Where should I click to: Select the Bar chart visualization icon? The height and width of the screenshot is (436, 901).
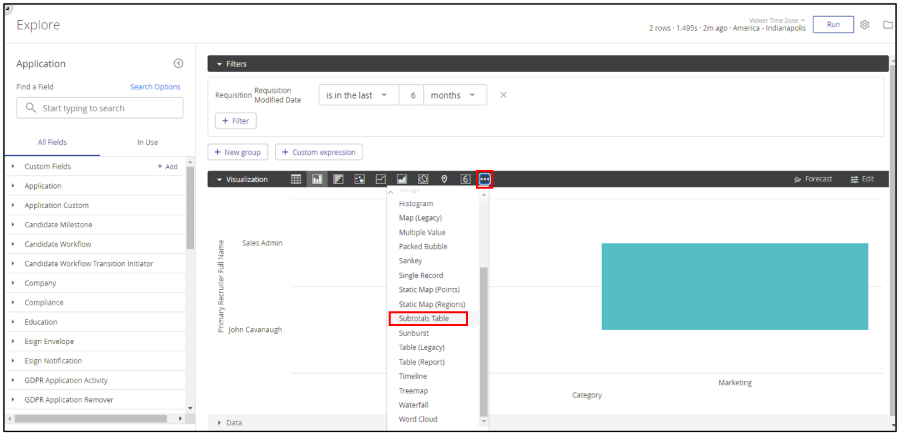pyautogui.click(x=338, y=179)
